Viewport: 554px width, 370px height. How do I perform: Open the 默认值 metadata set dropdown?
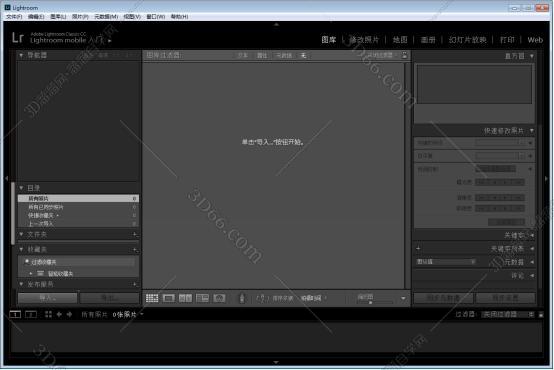(x=445, y=262)
